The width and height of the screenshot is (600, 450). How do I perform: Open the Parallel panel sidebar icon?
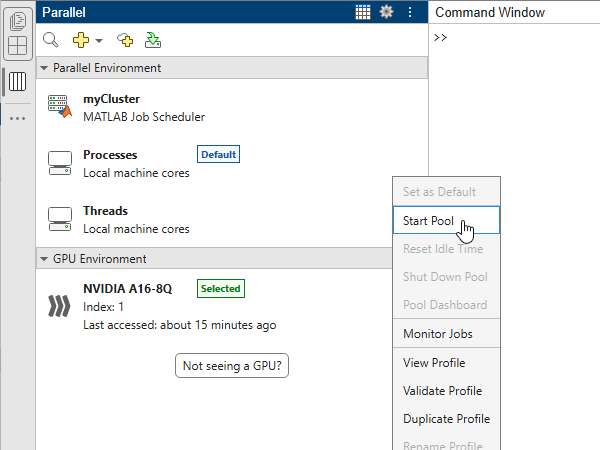[18, 82]
